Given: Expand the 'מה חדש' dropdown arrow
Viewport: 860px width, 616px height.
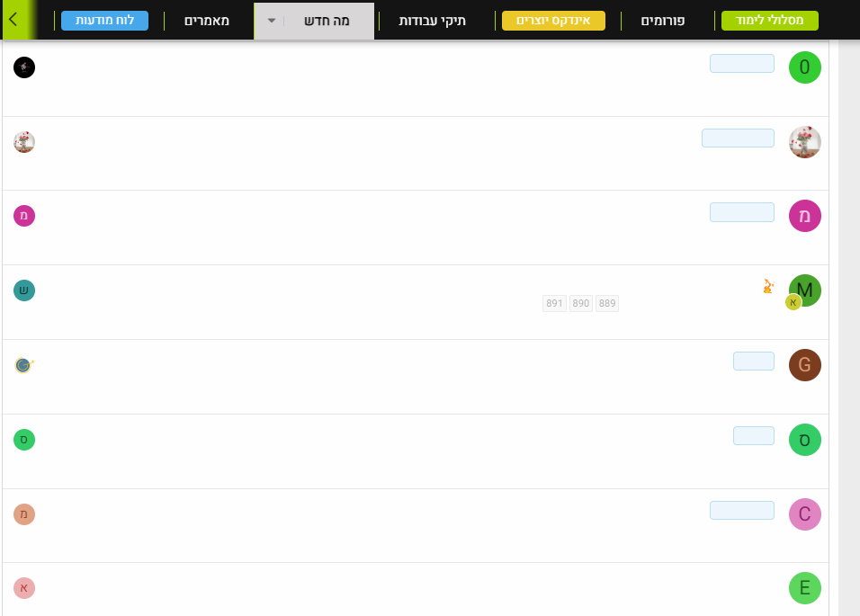Looking at the screenshot, I should pos(272,21).
